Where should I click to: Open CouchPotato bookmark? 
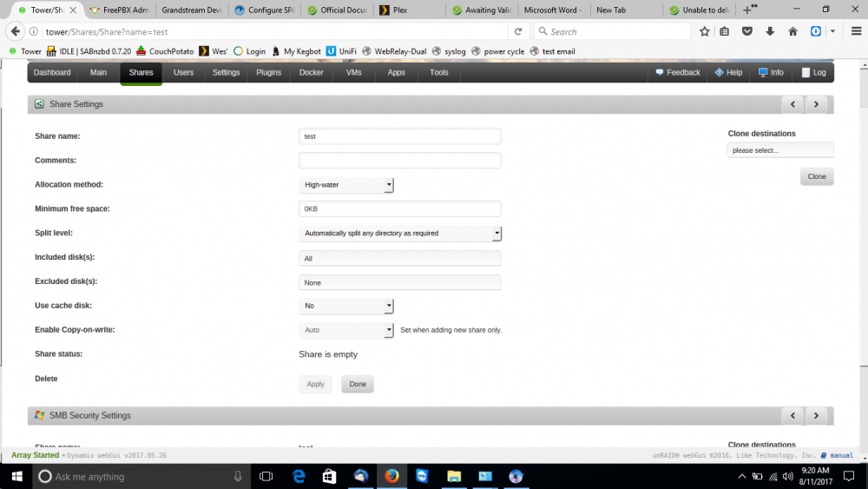[165, 51]
